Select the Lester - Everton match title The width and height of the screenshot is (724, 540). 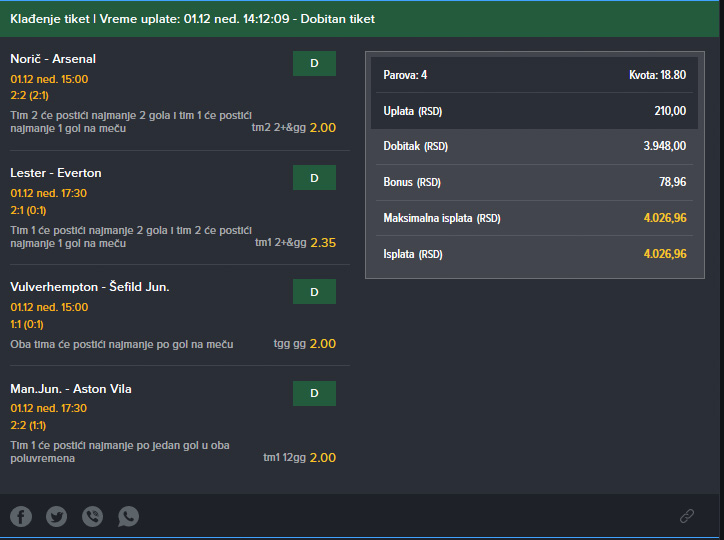click(x=56, y=173)
